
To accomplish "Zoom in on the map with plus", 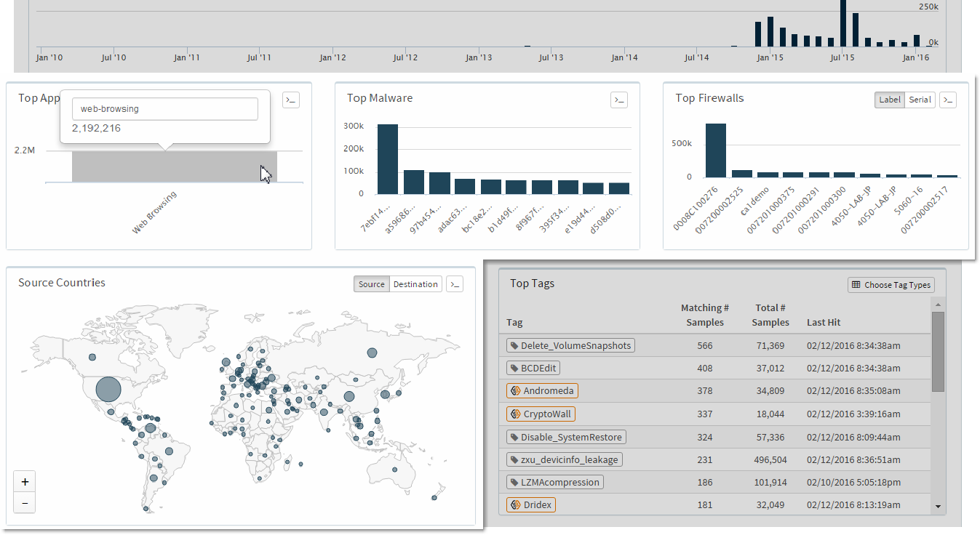I will point(25,481).
